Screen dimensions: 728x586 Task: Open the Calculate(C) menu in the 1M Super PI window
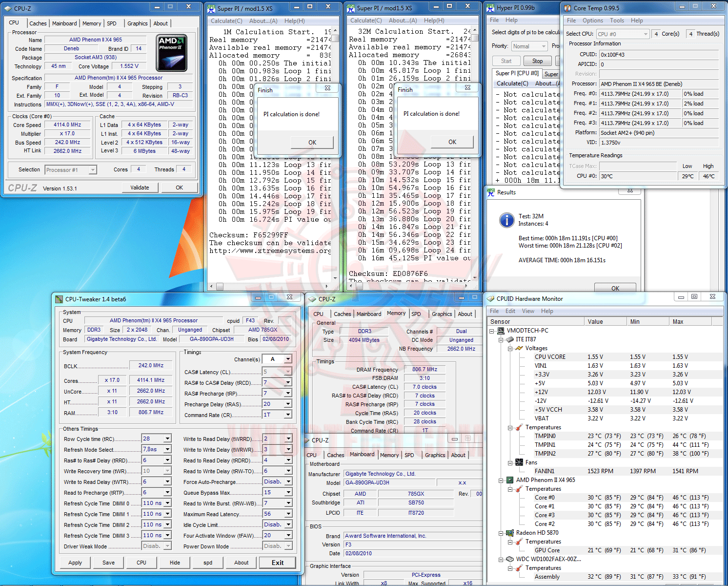click(x=226, y=21)
